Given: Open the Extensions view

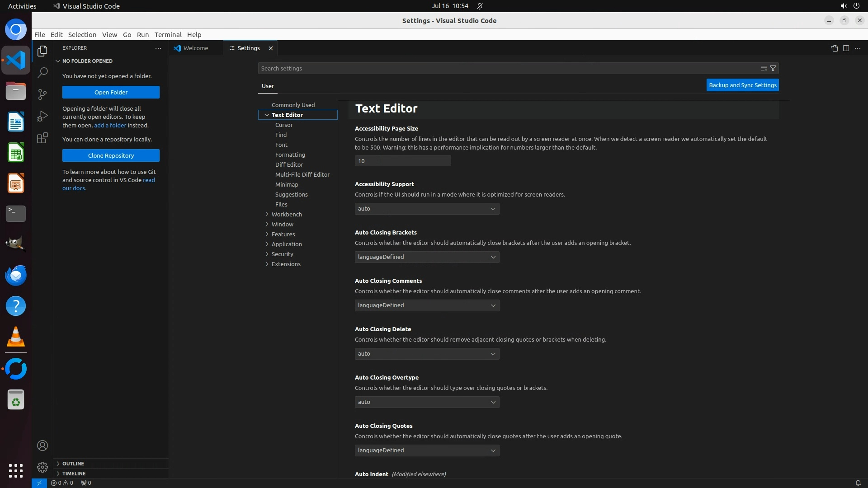Looking at the screenshot, I should click(42, 138).
